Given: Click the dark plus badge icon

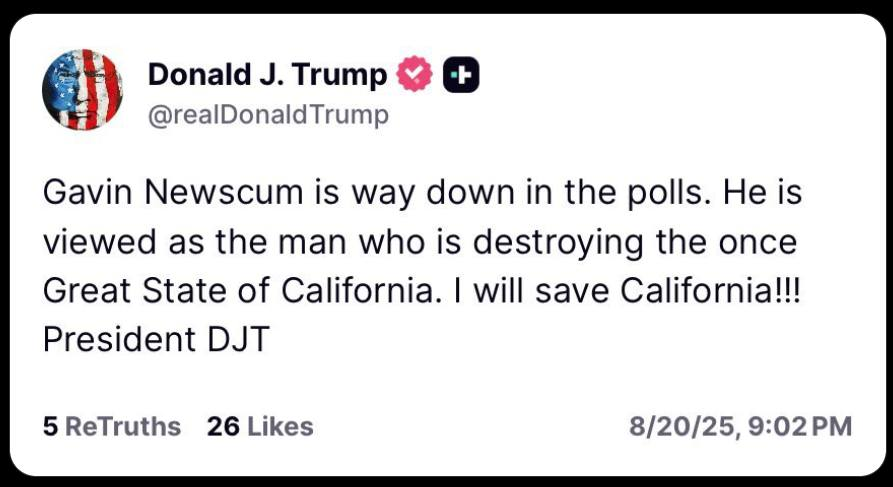Looking at the screenshot, I should click(462, 75).
